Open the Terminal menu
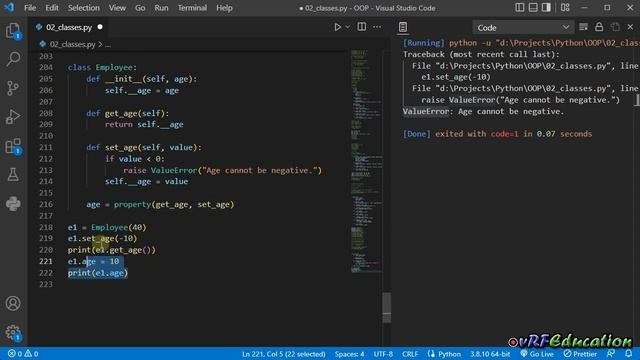640x360 pixels. [192, 8]
